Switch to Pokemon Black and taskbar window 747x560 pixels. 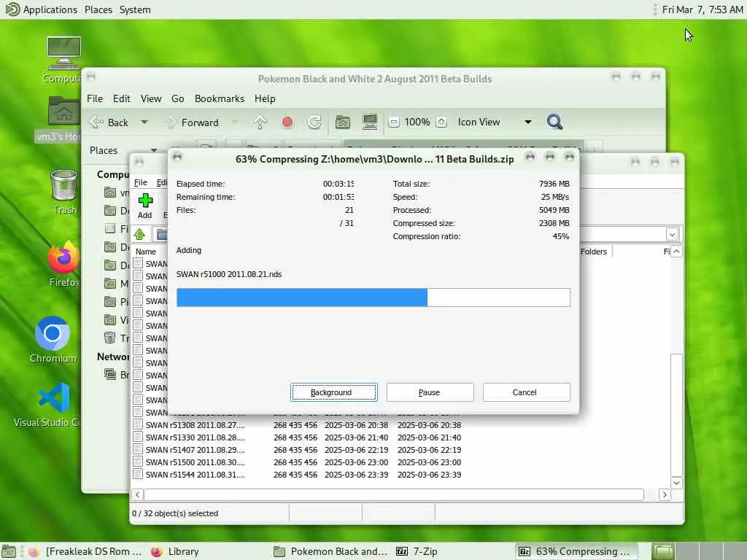click(331, 551)
